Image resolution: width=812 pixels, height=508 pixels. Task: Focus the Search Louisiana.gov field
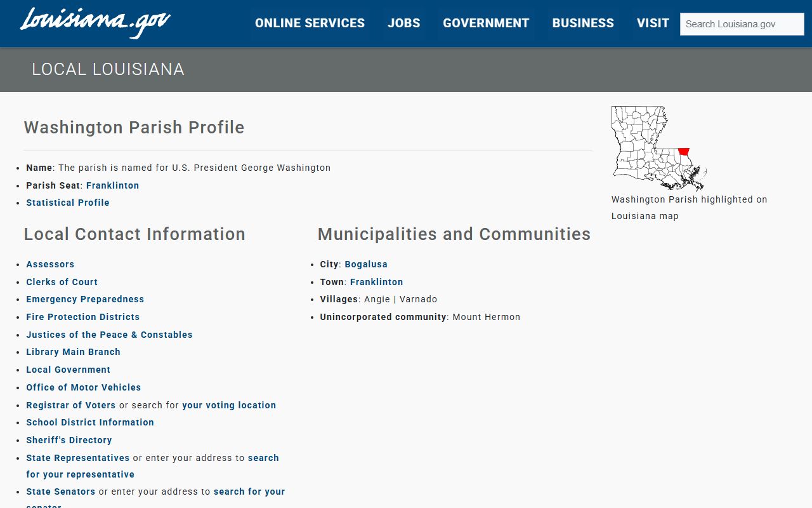pos(742,24)
